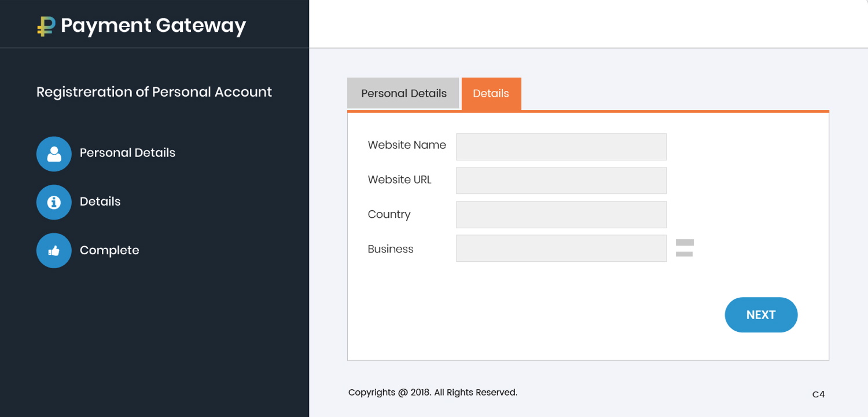Image resolution: width=868 pixels, height=417 pixels.
Task: Click the Copyrights 2018 footer text
Action: 432,393
